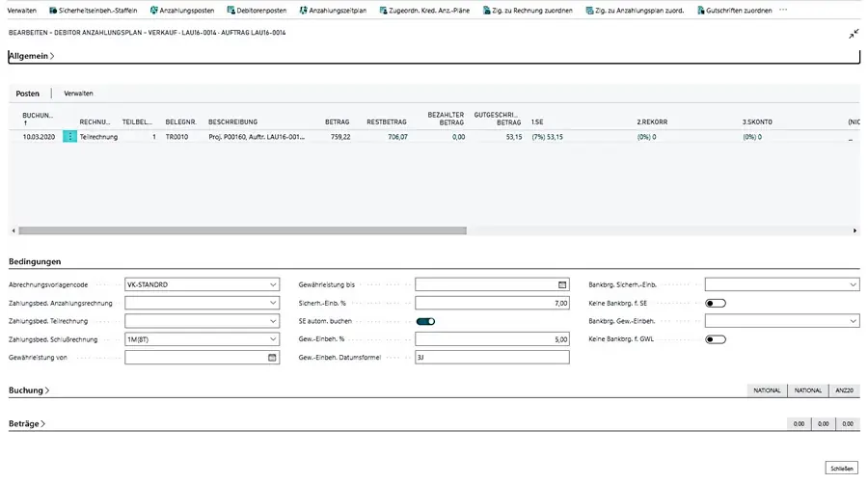Open Abrechnungsvorlagencode dropdown
This screenshot has height=484, width=868.
[273, 284]
